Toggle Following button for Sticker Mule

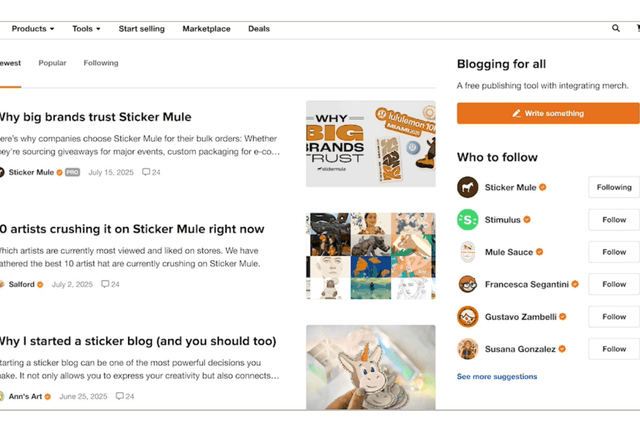point(613,187)
